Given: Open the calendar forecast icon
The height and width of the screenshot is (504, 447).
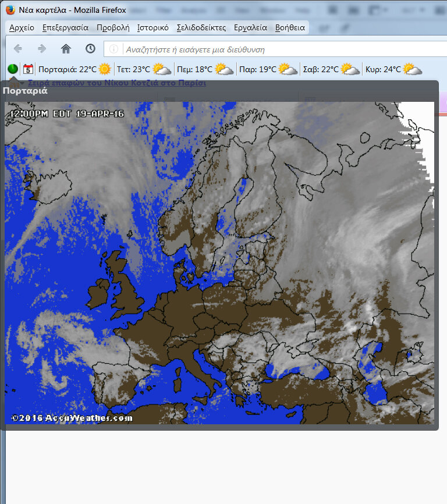Looking at the screenshot, I should click(28, 69).
